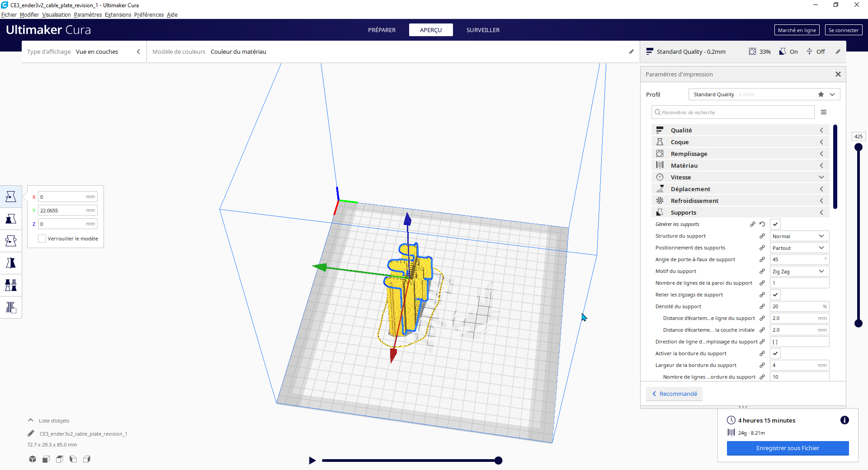
Task: Expand the Remplissage settings category
Action: (x=741, y=154)
